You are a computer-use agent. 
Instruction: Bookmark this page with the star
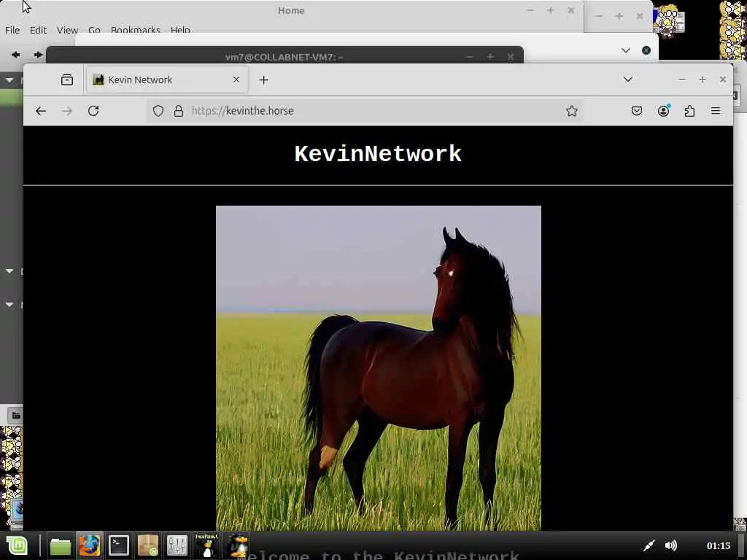tap(572, 111)
